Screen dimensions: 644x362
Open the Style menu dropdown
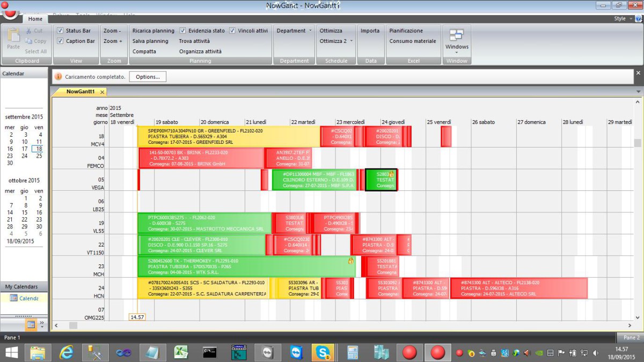click(x=623, y=18)
